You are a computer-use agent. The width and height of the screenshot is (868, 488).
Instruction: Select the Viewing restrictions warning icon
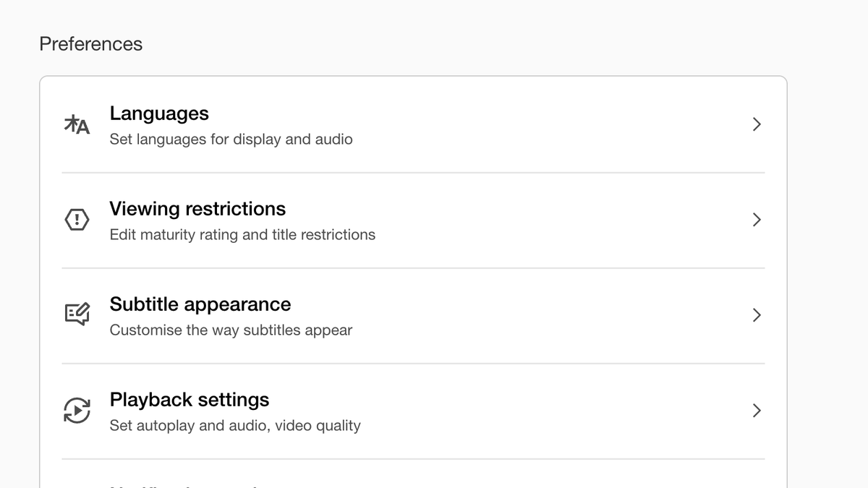76,219
